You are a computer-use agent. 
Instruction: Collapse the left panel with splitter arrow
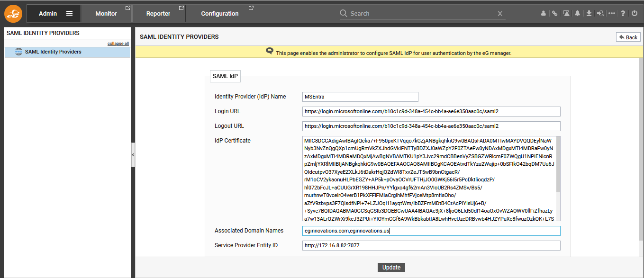coord(133,155)
